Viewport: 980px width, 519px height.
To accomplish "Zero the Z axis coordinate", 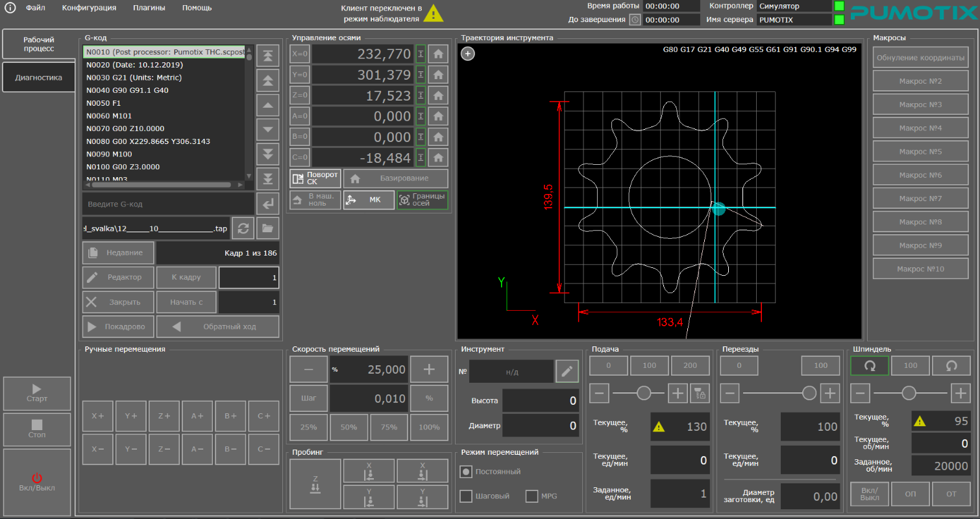I will [300, 96].
